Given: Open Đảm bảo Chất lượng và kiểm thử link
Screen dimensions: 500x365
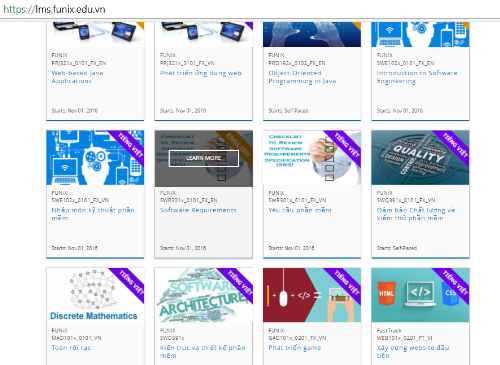Looking at the screenshot, I should click(416, 214).
